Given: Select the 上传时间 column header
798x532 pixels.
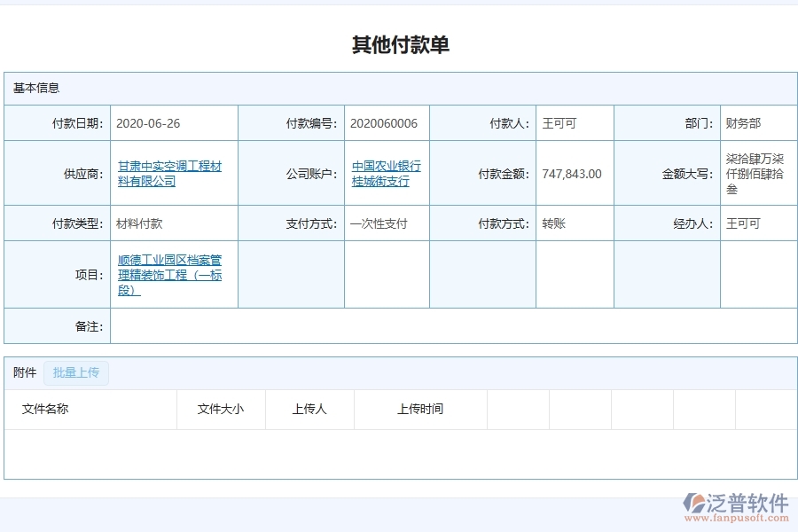Looking at the screenshot, I should 419,409.
